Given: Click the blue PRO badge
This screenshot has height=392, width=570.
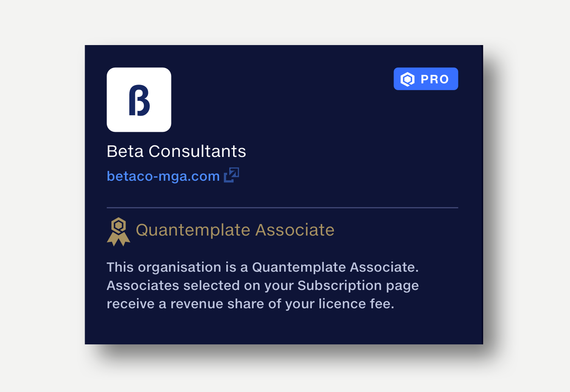Looking at the screenshot, I should point(426,79).
